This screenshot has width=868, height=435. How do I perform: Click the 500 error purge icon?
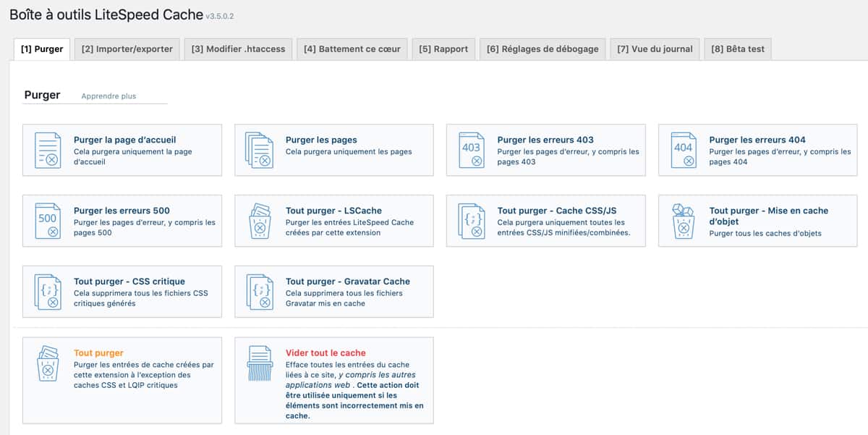[46, 220]
